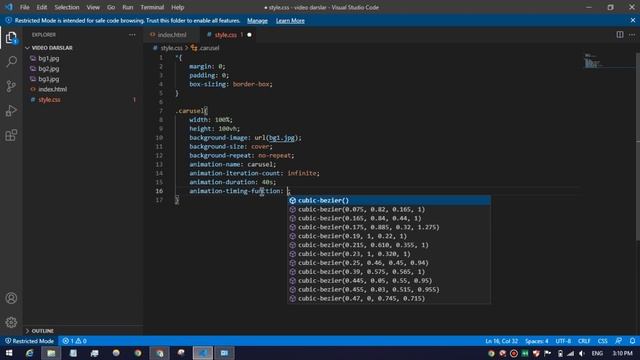
Task: Select the cubic-bezier() suggestion
Action: (x=389, y=200)
